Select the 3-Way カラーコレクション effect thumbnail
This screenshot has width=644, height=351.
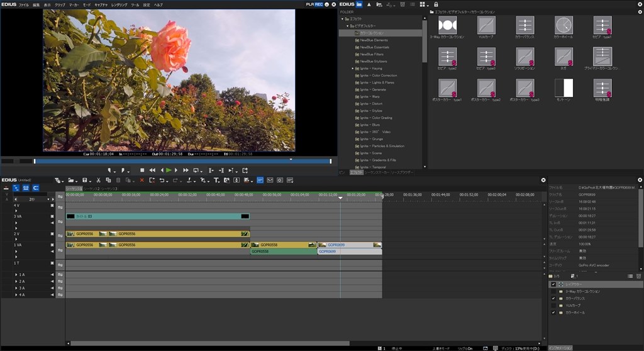click(447, 26)
